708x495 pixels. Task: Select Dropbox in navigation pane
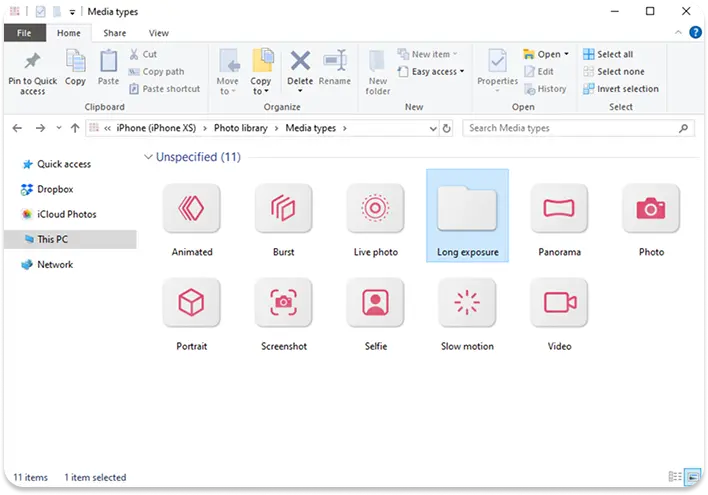pyautogui.click(x=47, y=189)
